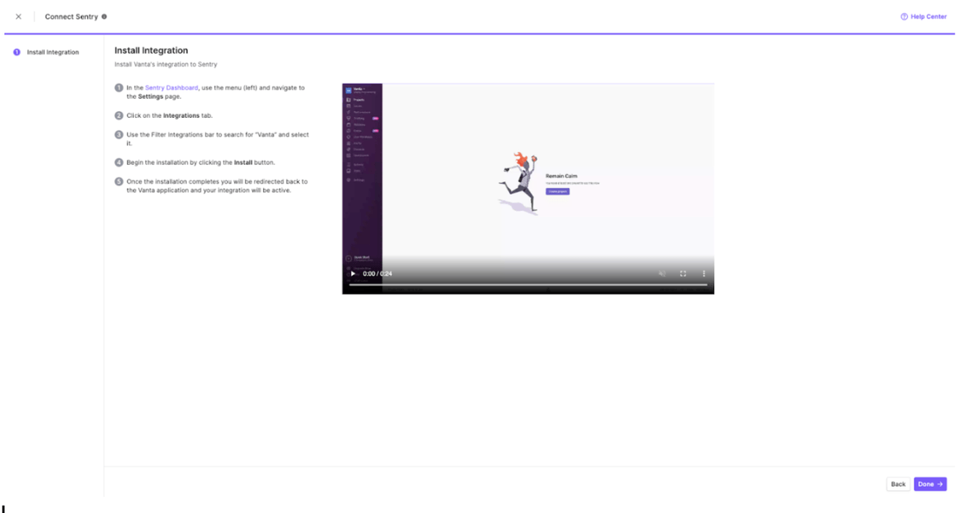The image size is (980, 513).
Task: Close the Connect Sentry dialog
Action: [19, 16]
